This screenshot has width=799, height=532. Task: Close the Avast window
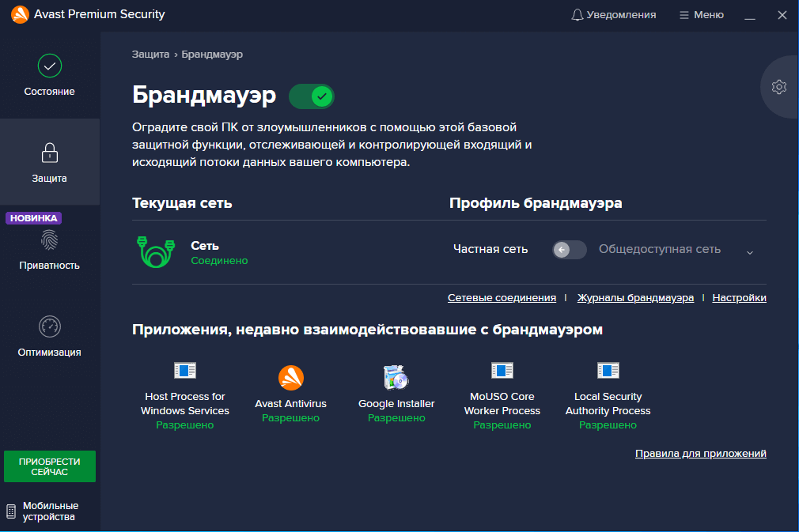(x=782, y=15)
